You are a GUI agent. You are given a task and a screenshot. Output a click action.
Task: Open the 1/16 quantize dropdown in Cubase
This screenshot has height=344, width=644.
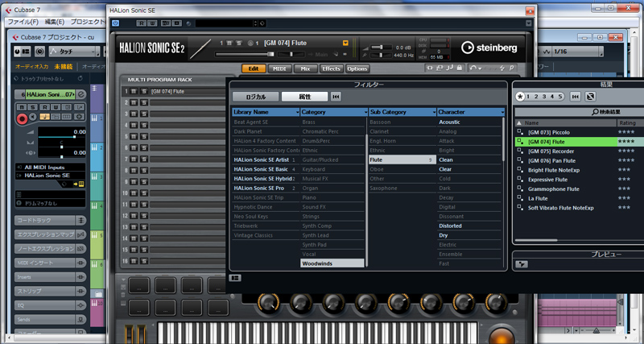576,52
